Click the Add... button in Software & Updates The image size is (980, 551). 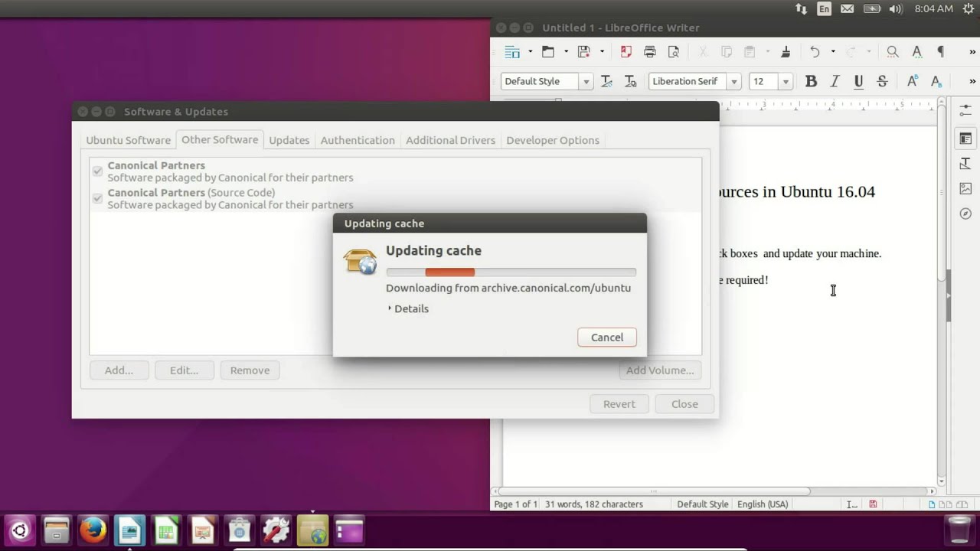[x=119, y=370]
